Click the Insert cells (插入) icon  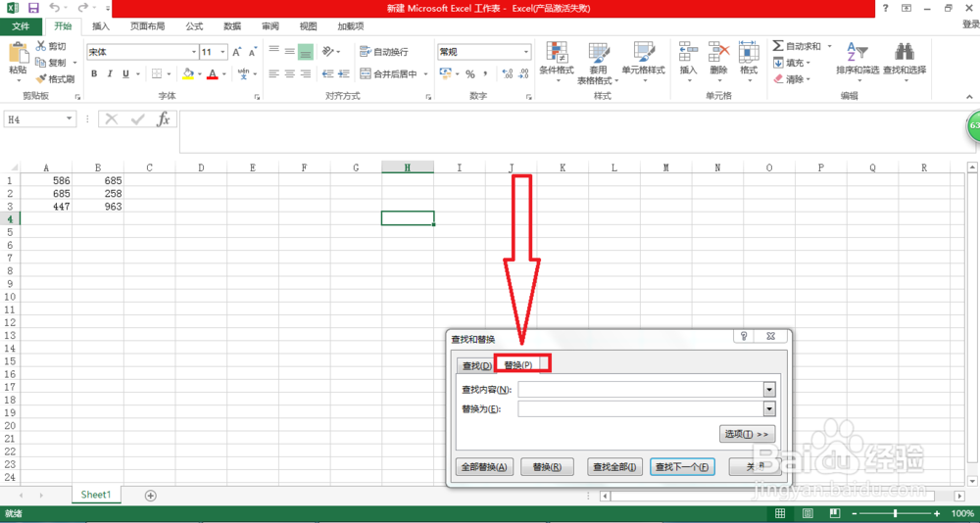click(x=688, y=51)
